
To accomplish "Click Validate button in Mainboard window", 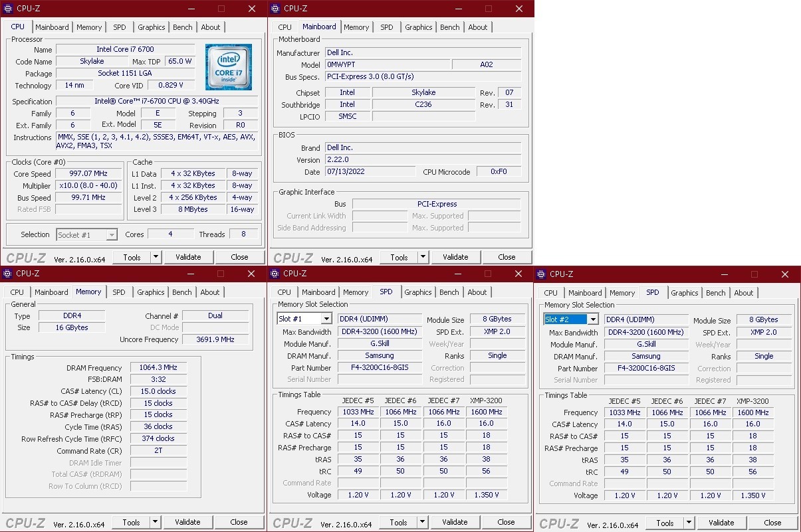I will coord(455,257).
